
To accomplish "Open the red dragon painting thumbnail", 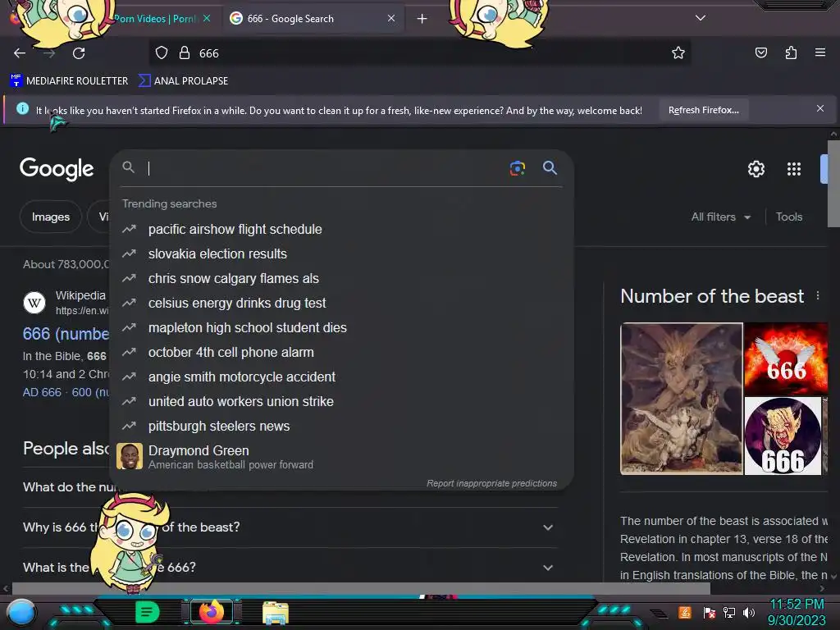I will (682, 399).
